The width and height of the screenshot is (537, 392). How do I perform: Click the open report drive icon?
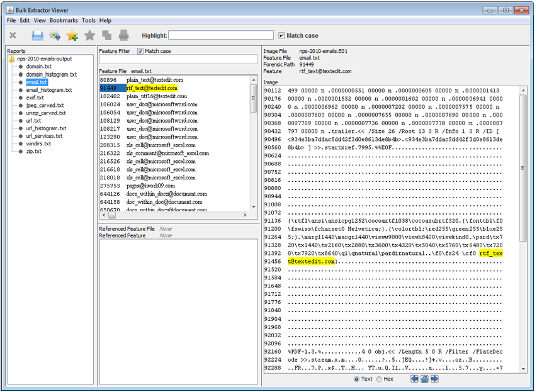[x=38, y=36]
